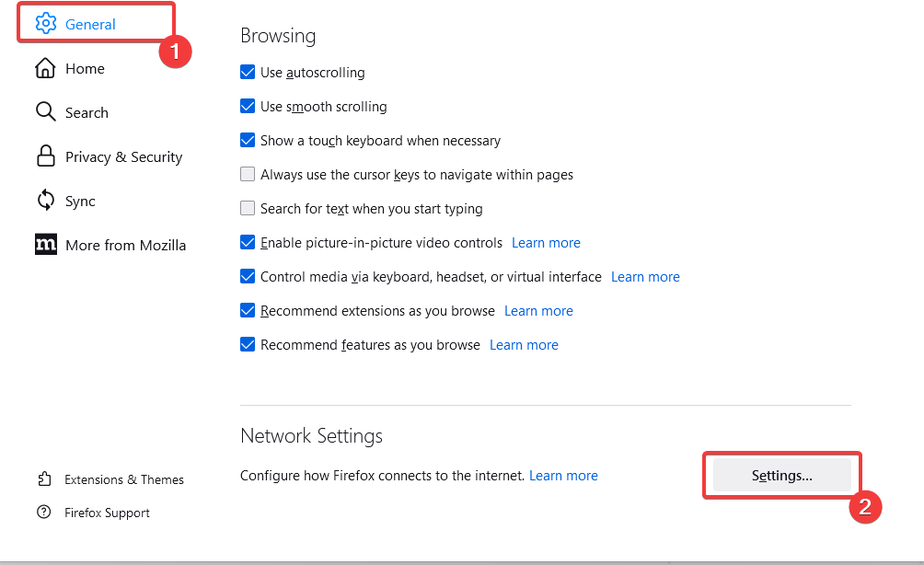Open the Network Settings button
Image resolution: width=924 pixels, height=565 pixels.
781,476
